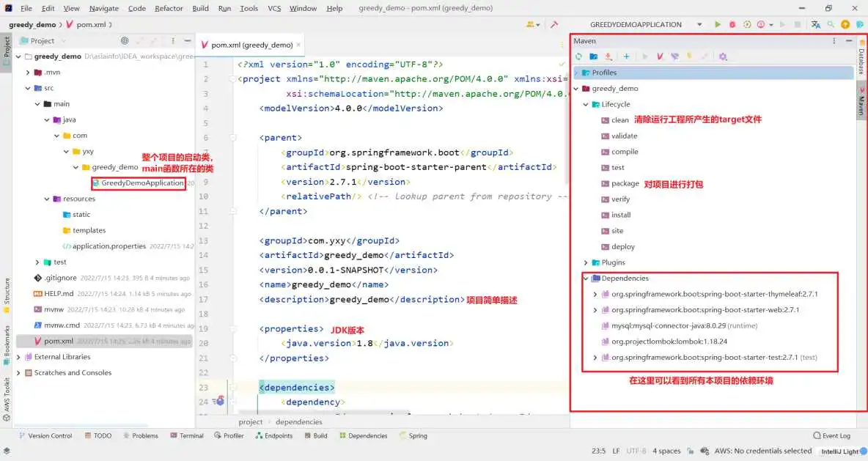868x461 pixels.
Task: Collapse the Lifecycle node
Action: coord(584,104)
